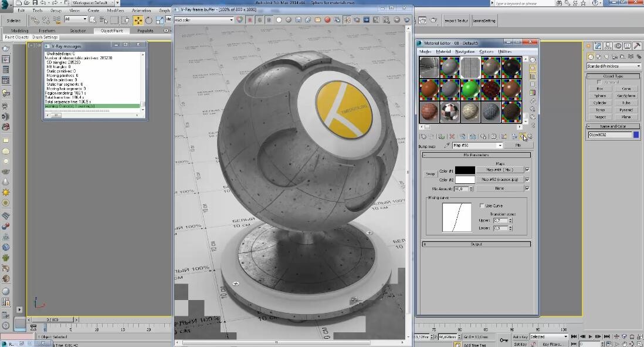Viewport: 644px width, 347px height.
Task: Open the Workspace Default dropdown
Action: [94, 3]
